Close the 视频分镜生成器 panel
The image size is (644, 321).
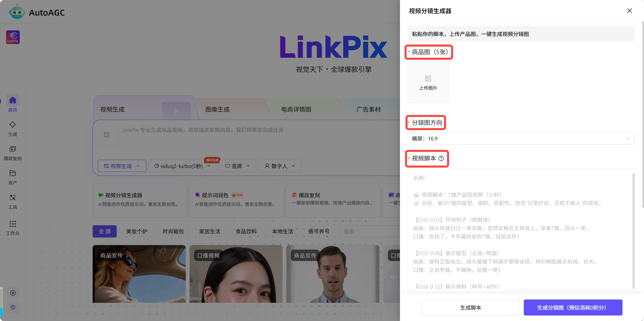[629, 11]
